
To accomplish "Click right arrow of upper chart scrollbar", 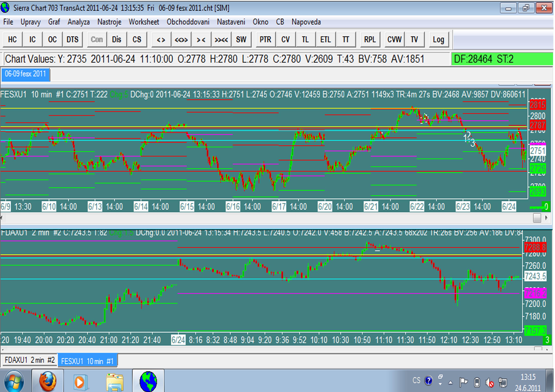I will [547, 218].
